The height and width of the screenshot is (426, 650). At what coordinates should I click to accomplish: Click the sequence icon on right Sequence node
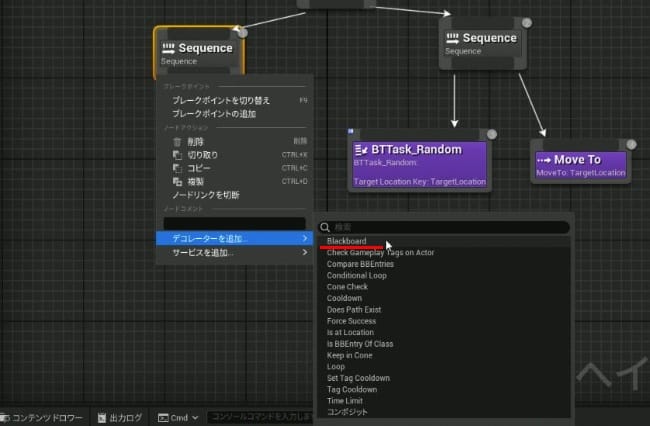pos(452,38)
